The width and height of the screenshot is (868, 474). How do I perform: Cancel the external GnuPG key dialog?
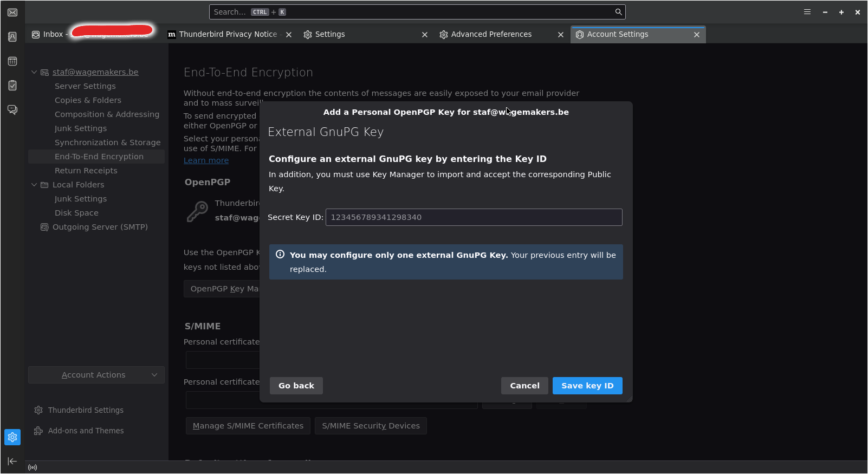point(524,386)
